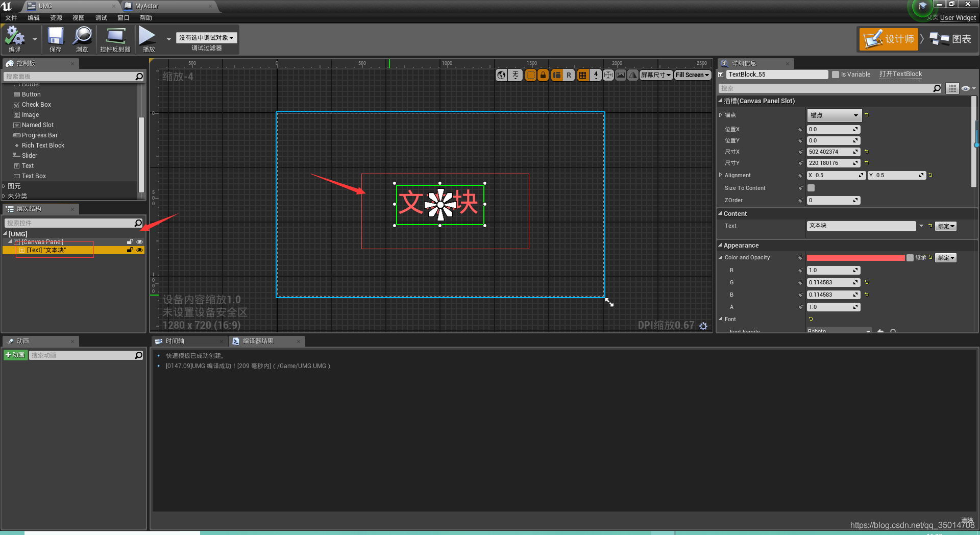Expand the Alignment property row
The width and height of the screenshot is (980, 535).
tap(721, 175)
